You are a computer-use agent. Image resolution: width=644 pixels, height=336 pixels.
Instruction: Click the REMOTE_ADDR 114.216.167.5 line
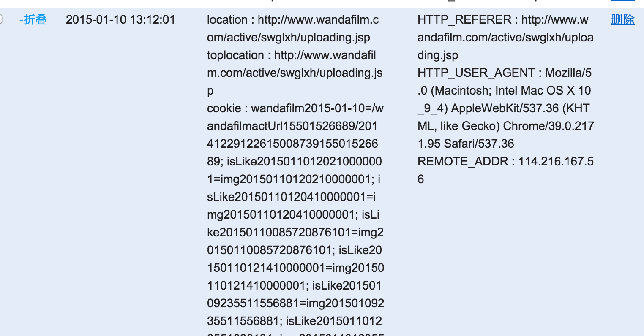[x=505, y=162]
